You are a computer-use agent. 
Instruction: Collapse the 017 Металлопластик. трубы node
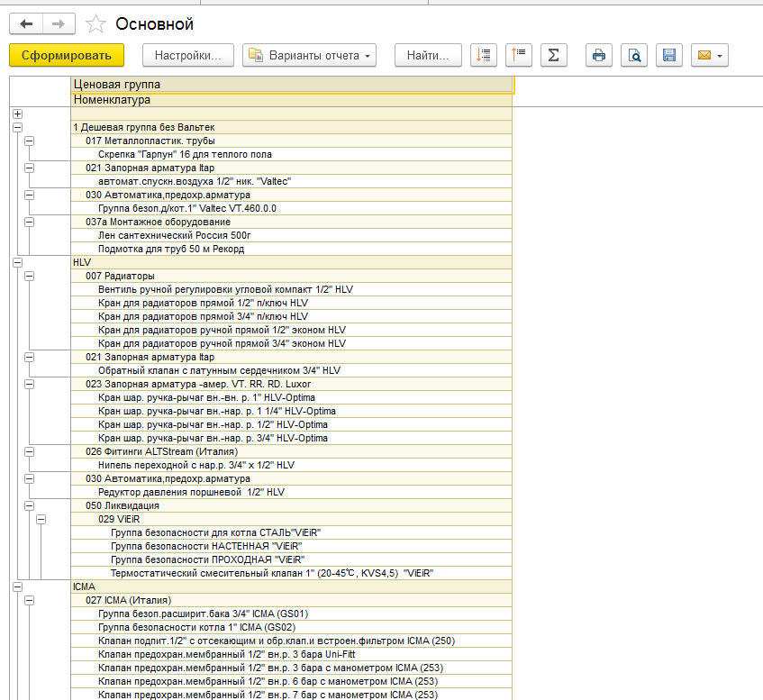coord(29,141)
